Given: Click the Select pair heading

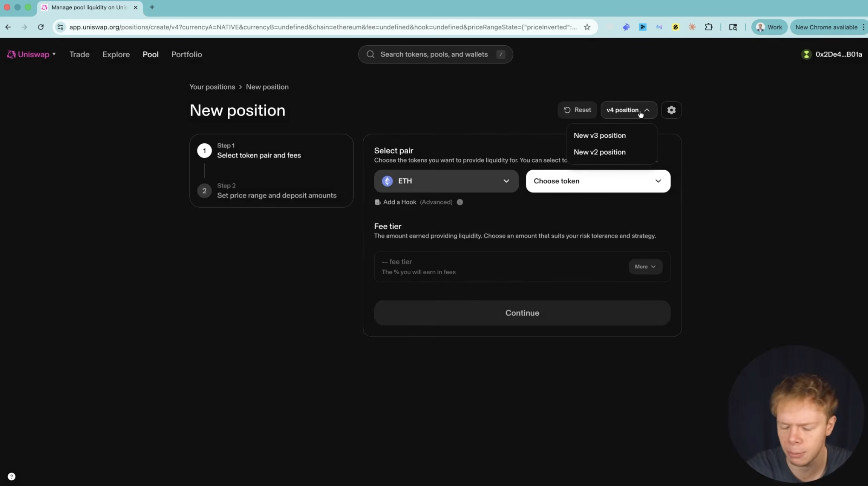Looking at the screenshot, I should 394,151.
